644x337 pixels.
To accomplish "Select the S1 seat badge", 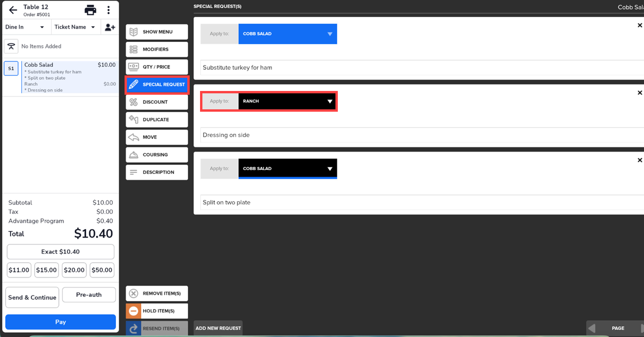I will tap(11, 68).
